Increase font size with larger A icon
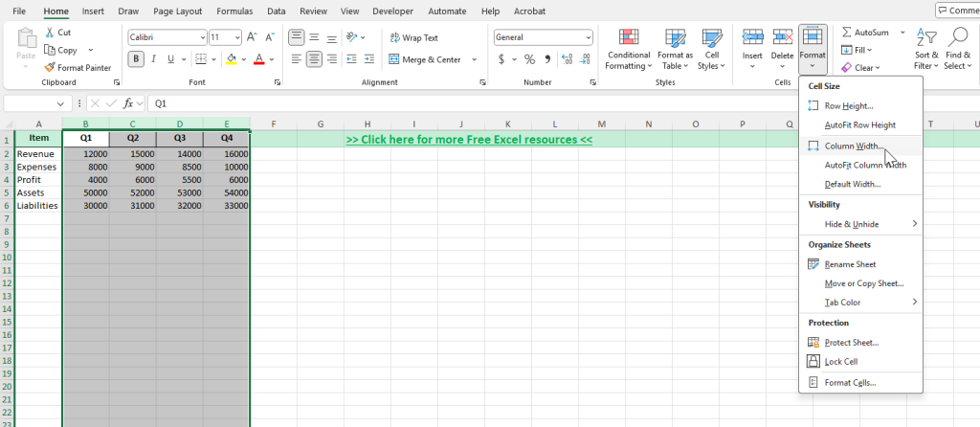 coord(252,37)
